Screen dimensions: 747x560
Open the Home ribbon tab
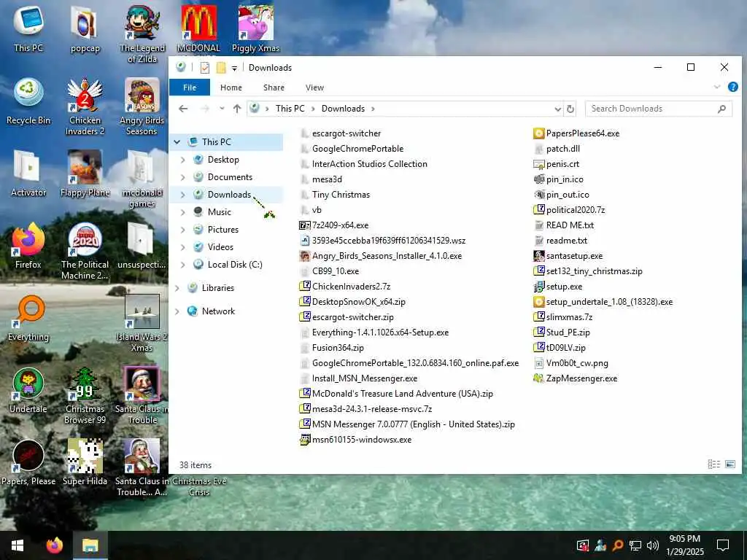[x=231, y=87]
